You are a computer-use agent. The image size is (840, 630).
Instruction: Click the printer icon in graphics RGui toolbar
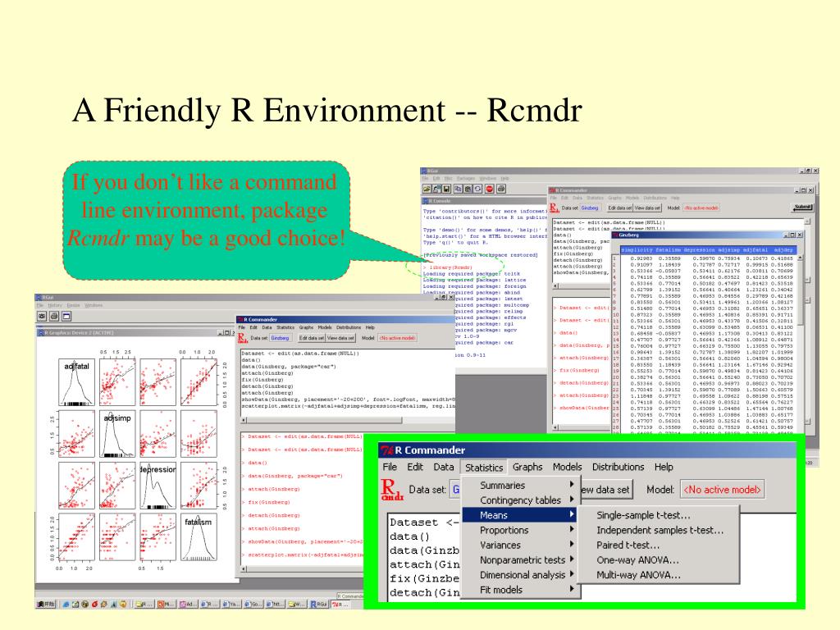point(54,317)
